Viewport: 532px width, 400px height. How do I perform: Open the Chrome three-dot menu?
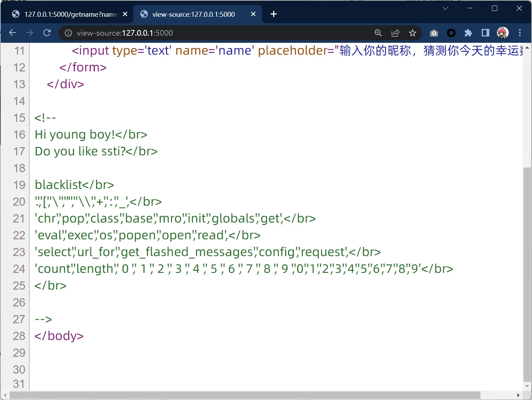[520, 33]
